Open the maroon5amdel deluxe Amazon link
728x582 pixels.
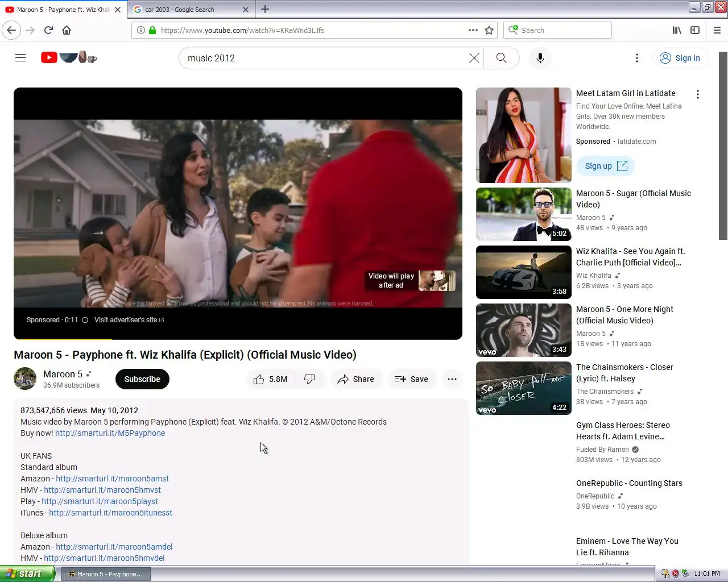(x=114, y=547)
